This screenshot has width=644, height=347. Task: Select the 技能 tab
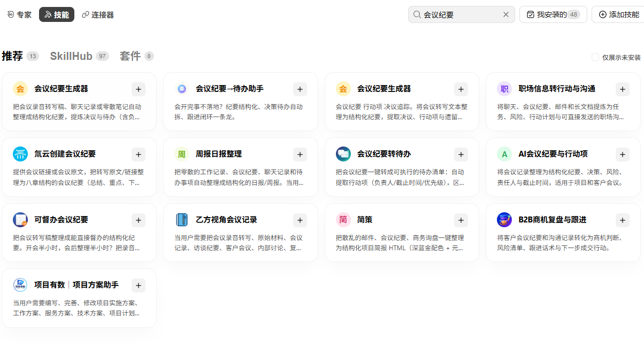tap(57, 14)
